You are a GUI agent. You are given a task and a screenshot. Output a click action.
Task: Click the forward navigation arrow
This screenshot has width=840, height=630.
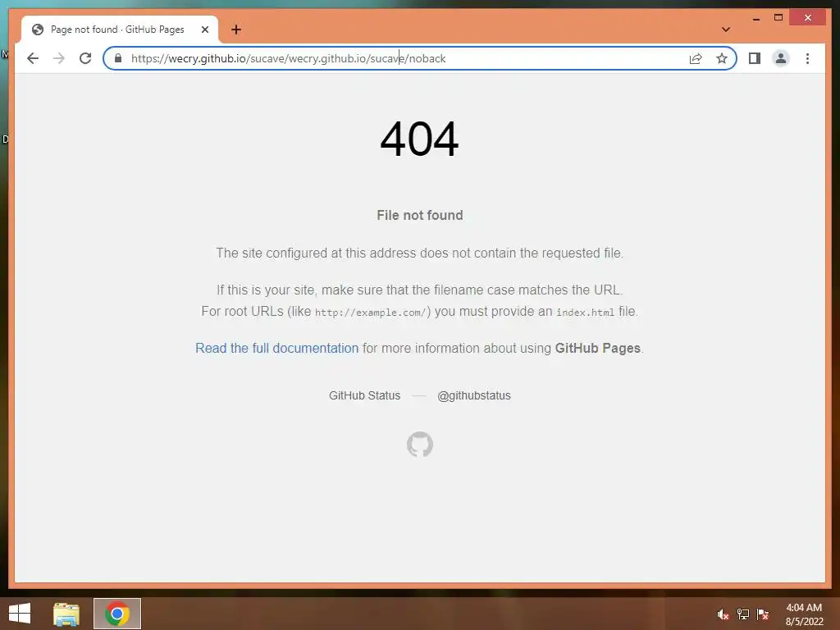coord(59,58)
